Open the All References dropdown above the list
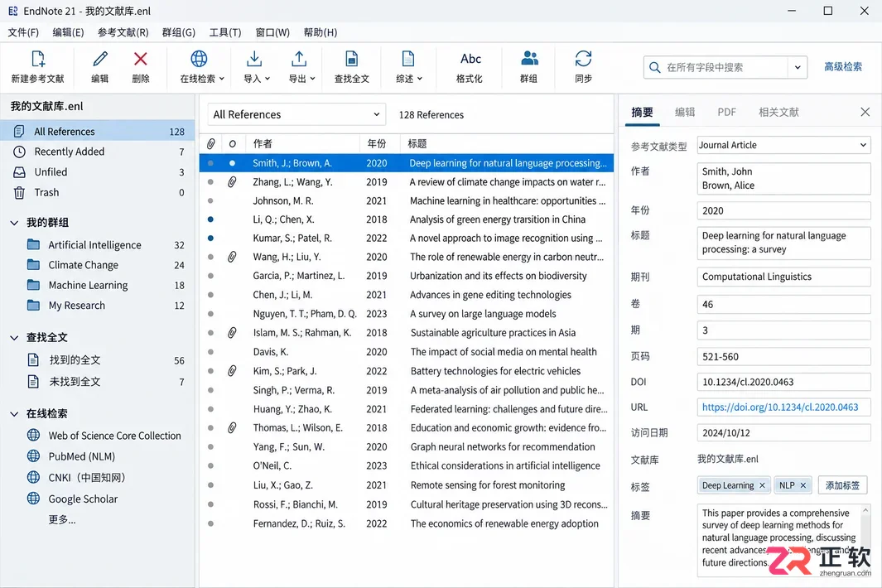Image resolution: width=882 pixels, height=588 pixels. (x=296, y=115)
